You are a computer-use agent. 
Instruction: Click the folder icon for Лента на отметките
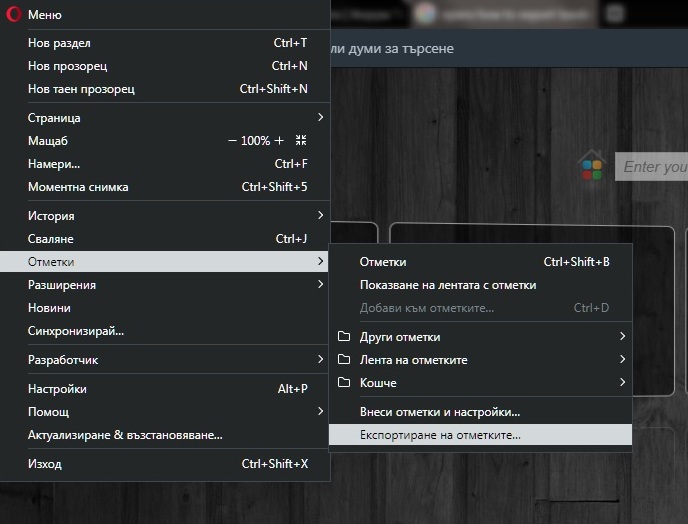[x=344, y=360]
